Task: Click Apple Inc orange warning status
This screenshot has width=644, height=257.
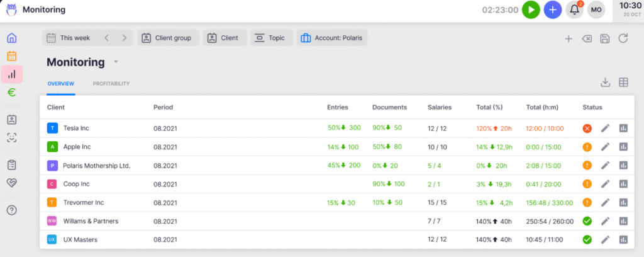Action: point(587,147)
